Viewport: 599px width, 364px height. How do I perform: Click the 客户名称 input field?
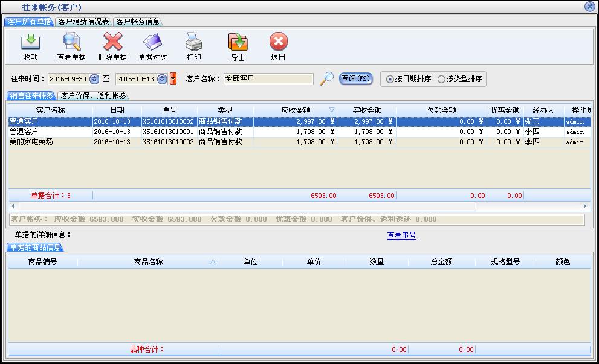(x=268, y=79)
